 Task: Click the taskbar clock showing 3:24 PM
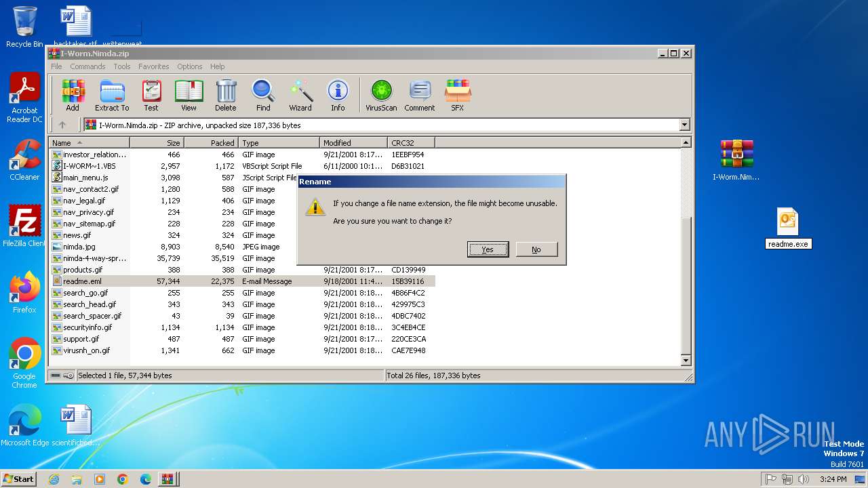click(x=832, y=479)
